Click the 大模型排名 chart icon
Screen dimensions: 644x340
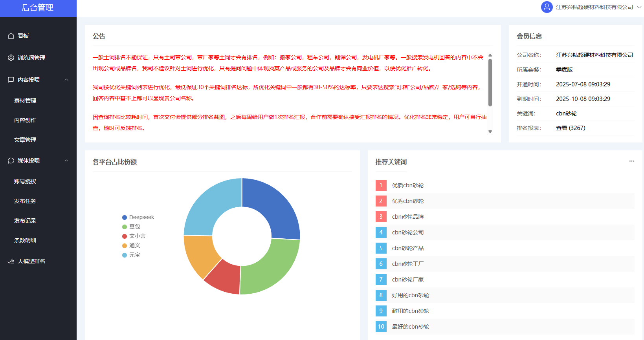[x=11, y=261]
